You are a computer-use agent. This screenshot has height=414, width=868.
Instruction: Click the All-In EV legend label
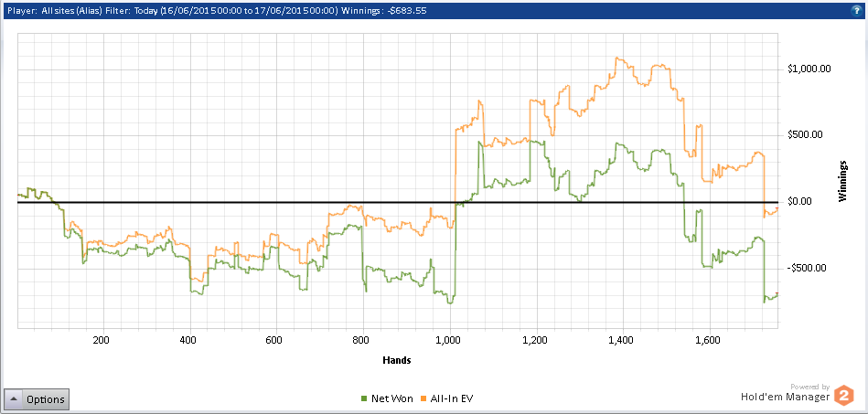point(452,398)
